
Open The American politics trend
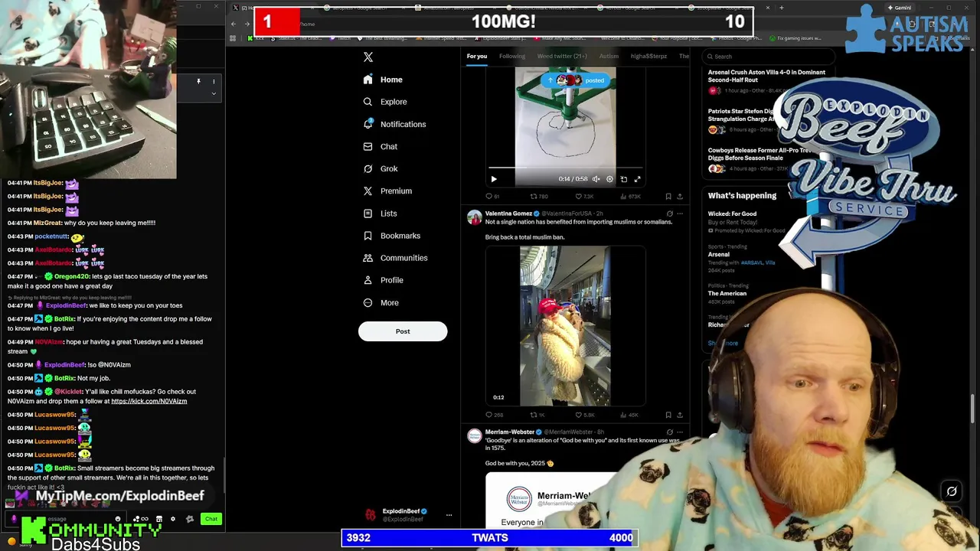[727, 293]
